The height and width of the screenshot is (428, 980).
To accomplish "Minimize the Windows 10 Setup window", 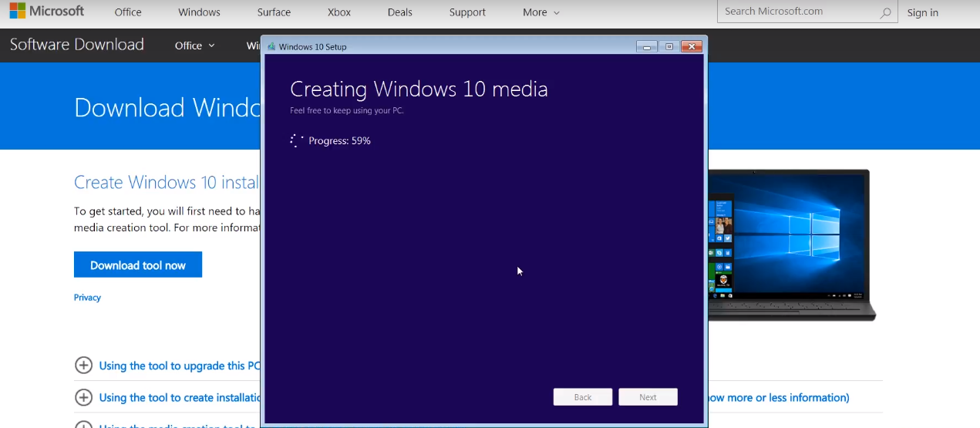I will [x=647, y=47].
